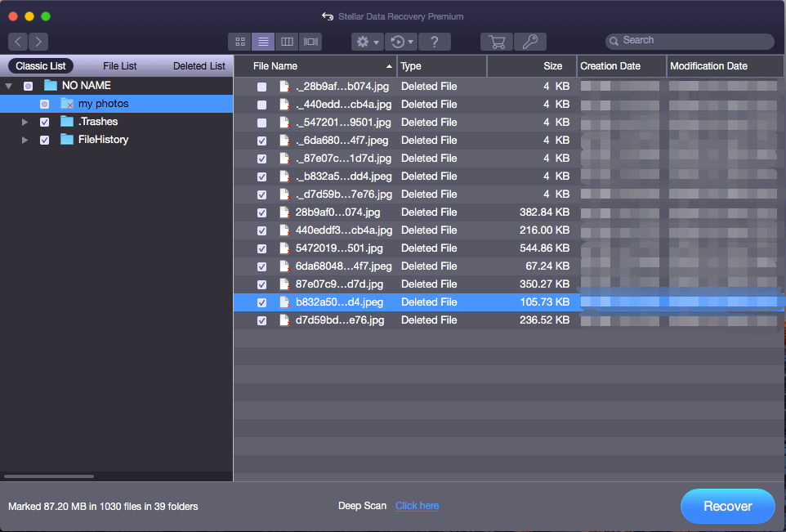The height and width of the screenshot is (532, 786).
Task: Switch to column view
Action: (287, 42)
